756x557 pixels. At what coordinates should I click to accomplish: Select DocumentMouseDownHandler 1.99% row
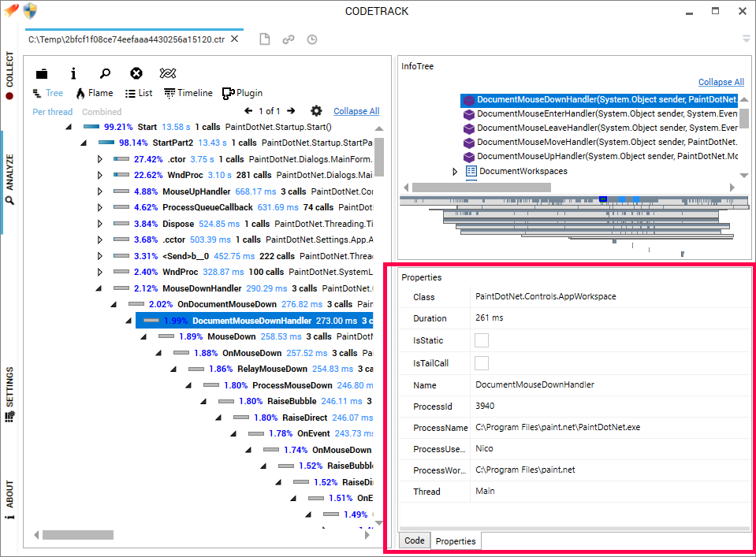click(x=254, y=321)
